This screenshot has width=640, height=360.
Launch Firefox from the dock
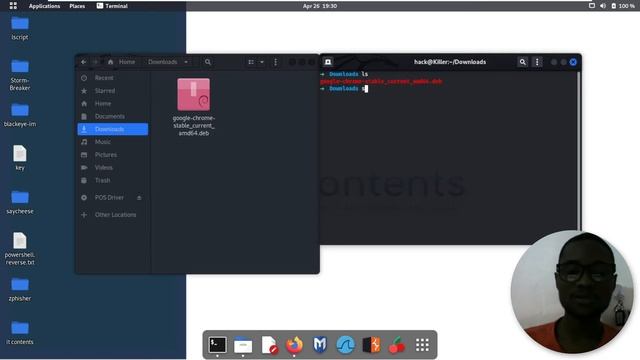(294, 345)
